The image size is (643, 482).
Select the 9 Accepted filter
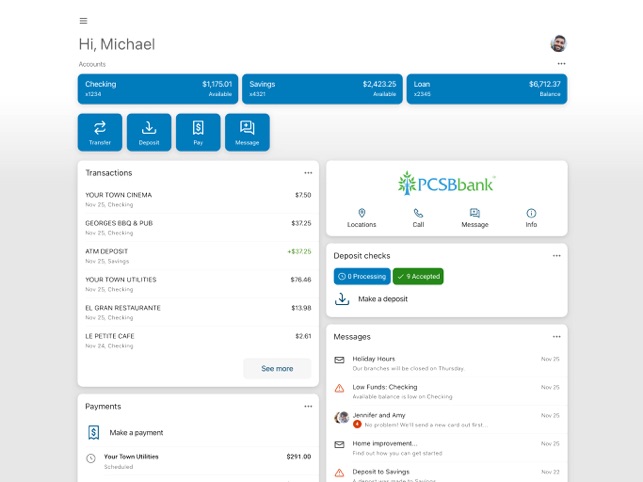pyautogui.click(x=418, y=276)
